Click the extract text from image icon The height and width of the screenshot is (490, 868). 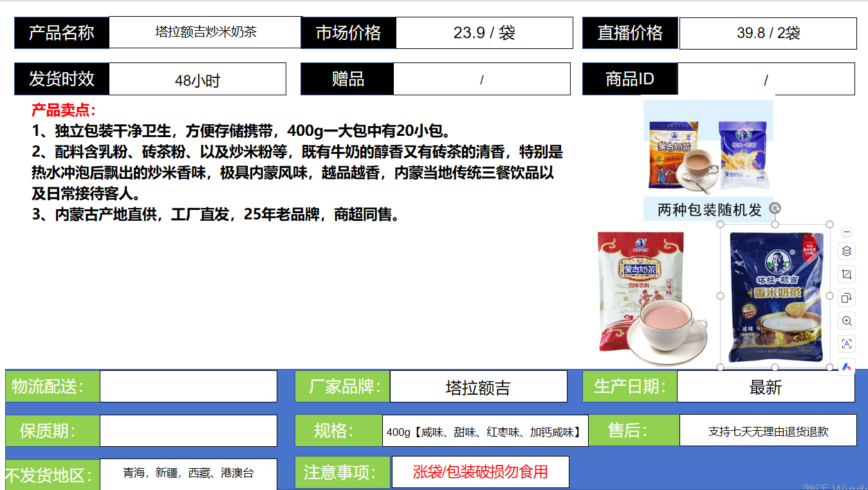pos(847,344)
